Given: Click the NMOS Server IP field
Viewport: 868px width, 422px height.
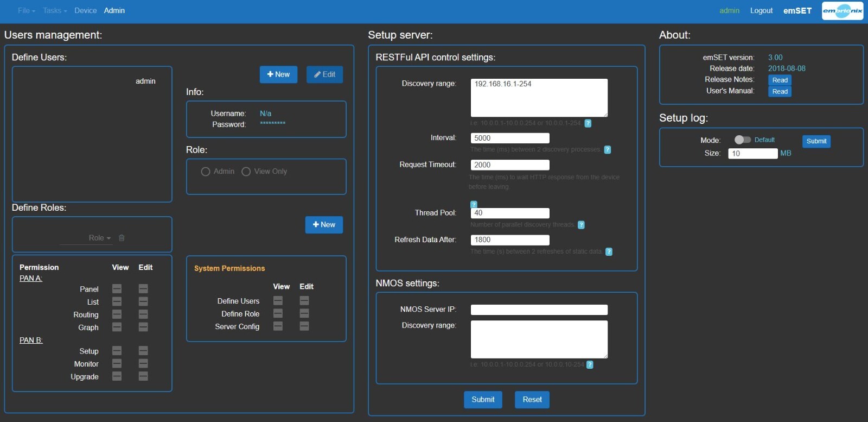Looking at the screenshot, I should 539,310.
